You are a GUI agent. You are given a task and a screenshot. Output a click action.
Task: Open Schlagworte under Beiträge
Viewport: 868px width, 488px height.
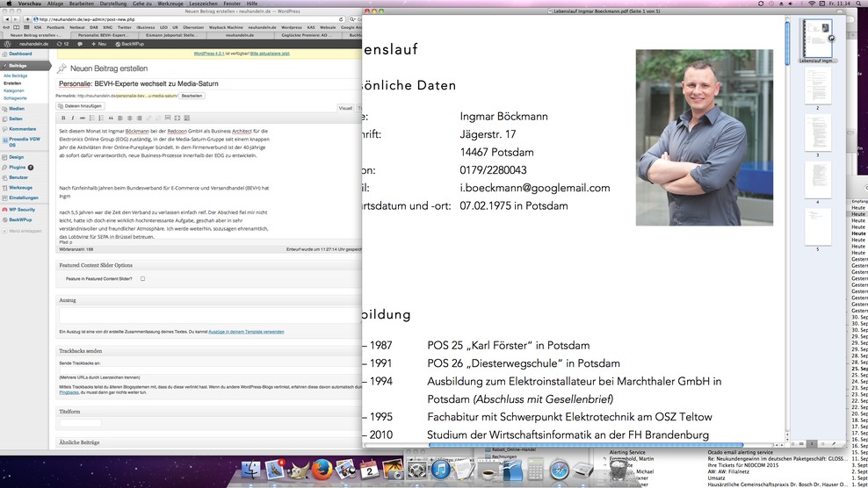click(15, 98)
